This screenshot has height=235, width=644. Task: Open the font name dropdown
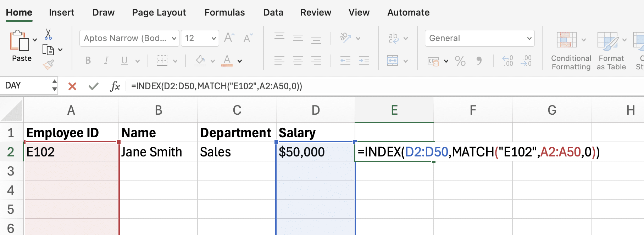coord(174,38)
